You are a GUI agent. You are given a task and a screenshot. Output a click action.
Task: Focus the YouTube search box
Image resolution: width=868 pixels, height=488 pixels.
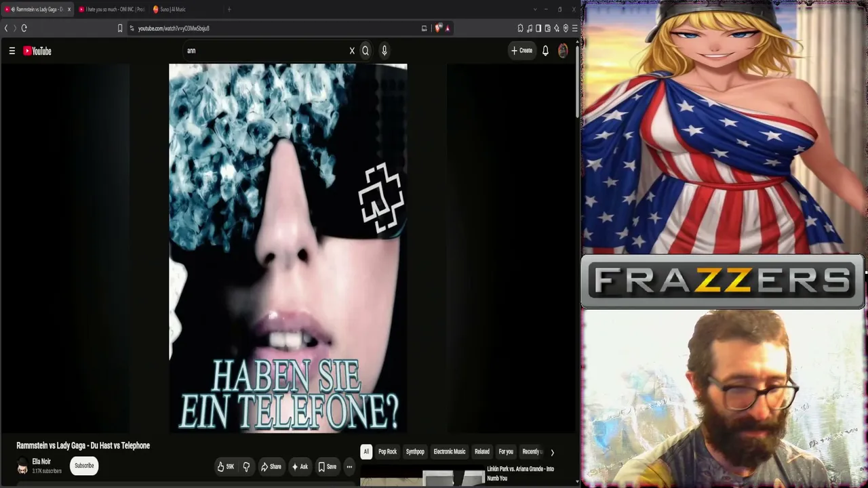click(264, 51)
